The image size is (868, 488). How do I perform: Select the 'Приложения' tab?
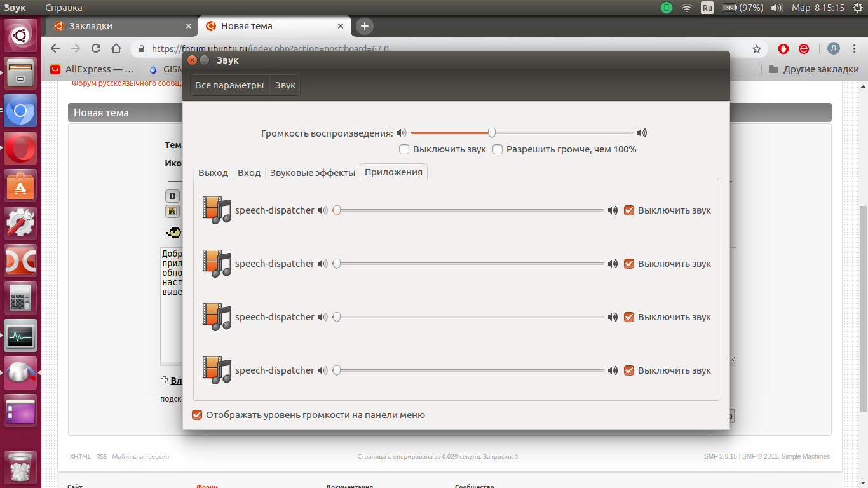[x=393, y=172]
